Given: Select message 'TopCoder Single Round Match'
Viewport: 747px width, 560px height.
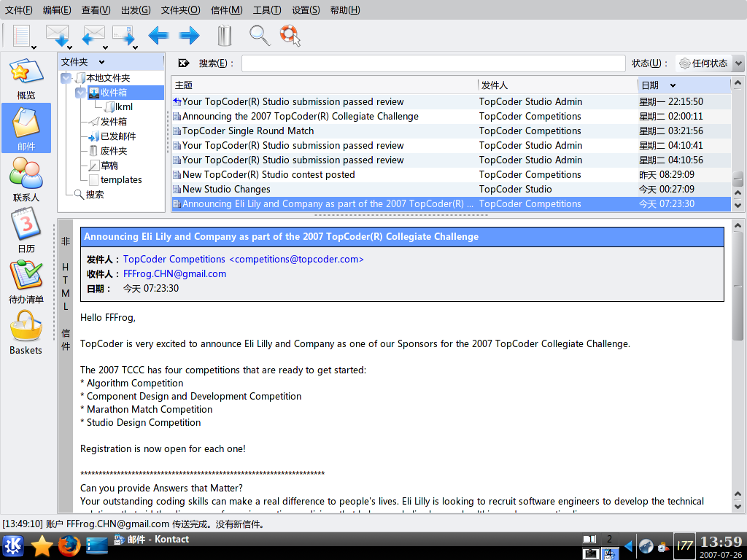Looking at the screenshot, I should tap(451, 131).
